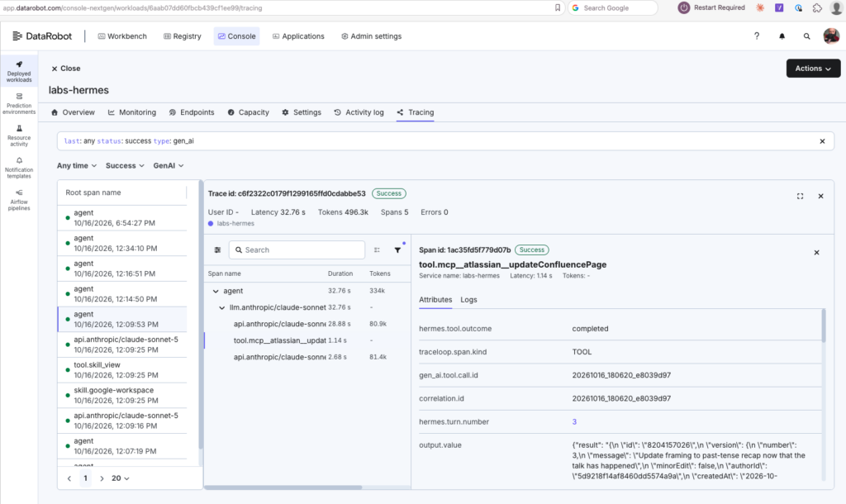Open browser extensions puzzle icon
This screenshot has height=504, width=846.
(817, 7)
